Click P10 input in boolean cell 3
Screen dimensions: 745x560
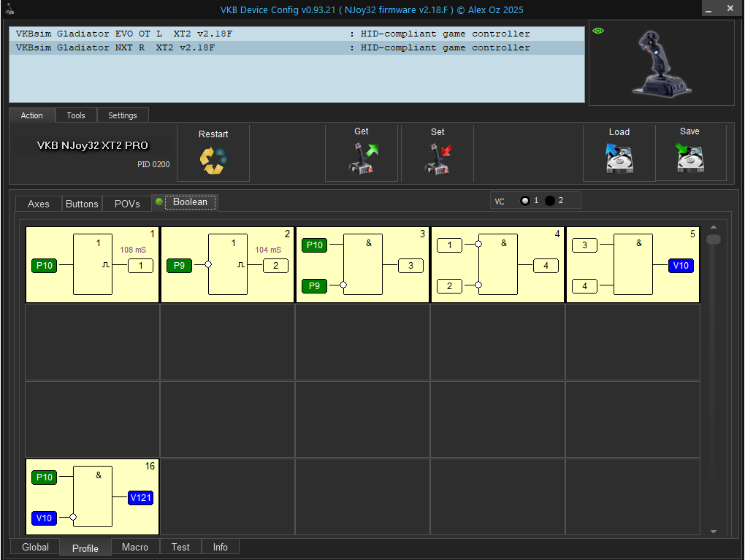315,245
